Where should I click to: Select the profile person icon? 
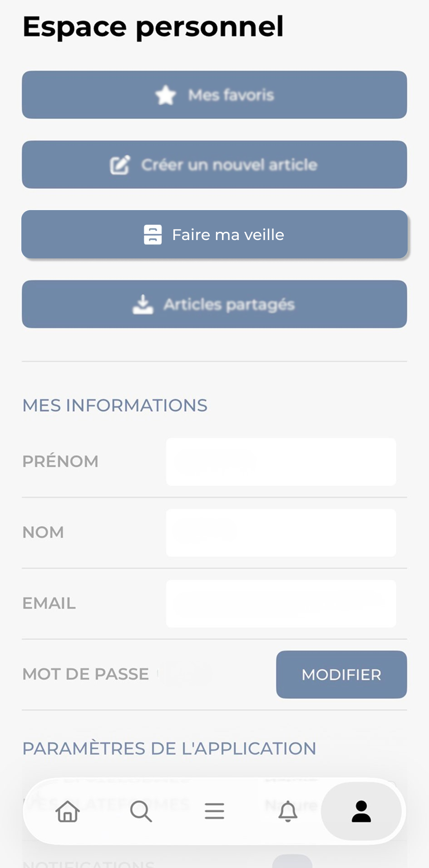click(x=361, y=811)
